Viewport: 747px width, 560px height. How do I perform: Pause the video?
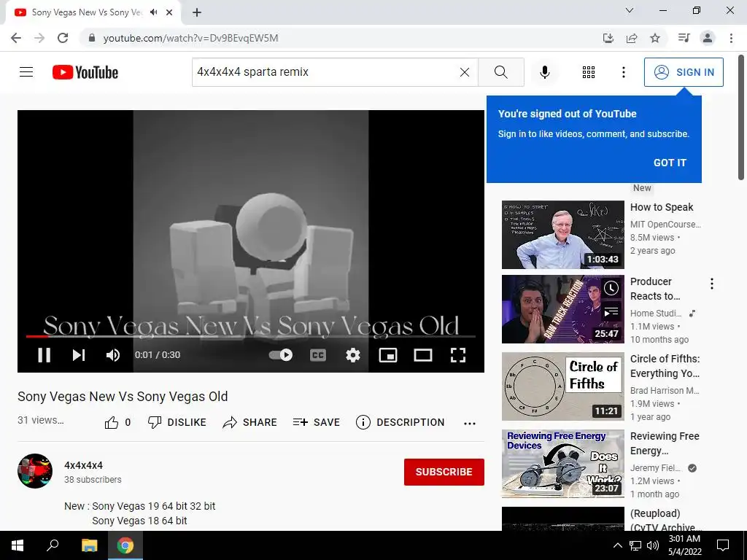(44, 355)
